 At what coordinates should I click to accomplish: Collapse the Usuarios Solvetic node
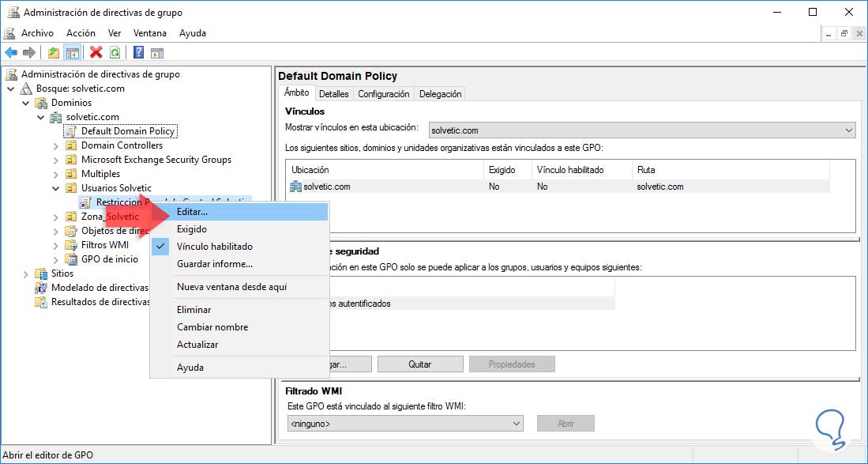[56, 188]
